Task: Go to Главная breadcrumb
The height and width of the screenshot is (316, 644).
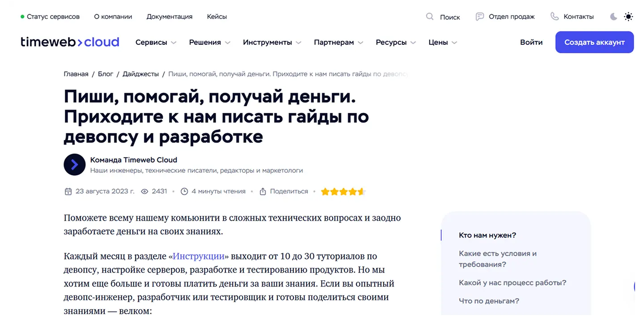Action: click(76, 74)
